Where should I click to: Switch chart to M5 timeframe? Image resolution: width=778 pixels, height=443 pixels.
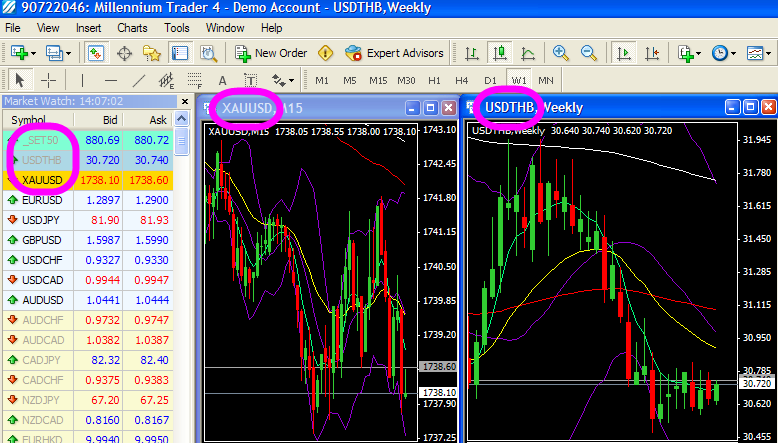tap(350, 80)
